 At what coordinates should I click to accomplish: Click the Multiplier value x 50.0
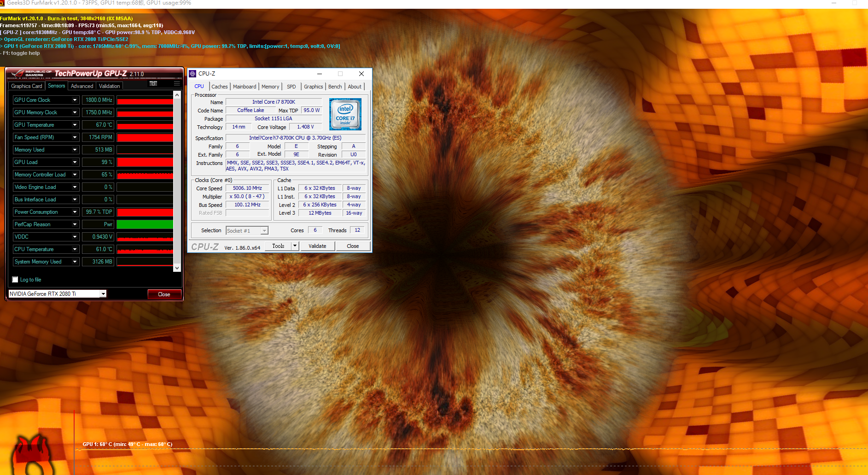tap(247, 197)
